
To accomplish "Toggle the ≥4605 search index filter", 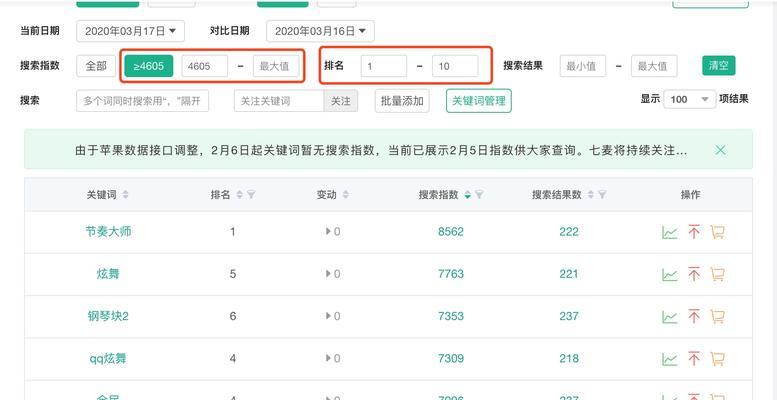I will tap(149, 66).
